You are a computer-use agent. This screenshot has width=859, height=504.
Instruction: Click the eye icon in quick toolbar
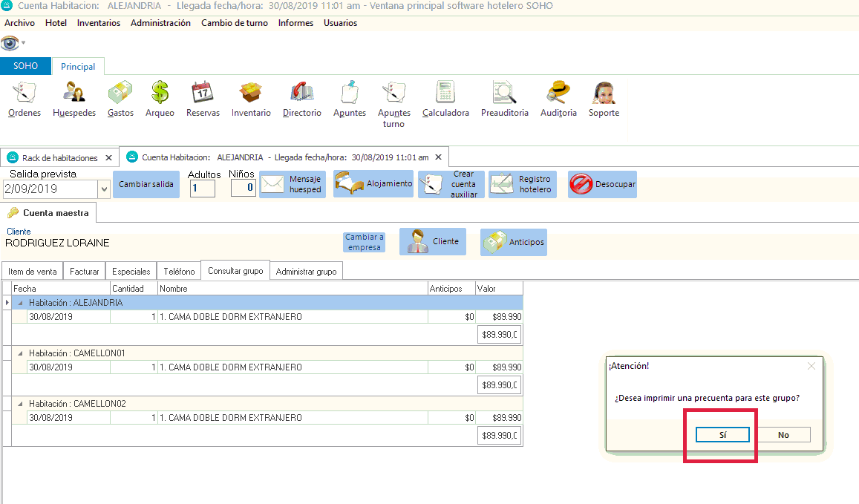point(10,42)
